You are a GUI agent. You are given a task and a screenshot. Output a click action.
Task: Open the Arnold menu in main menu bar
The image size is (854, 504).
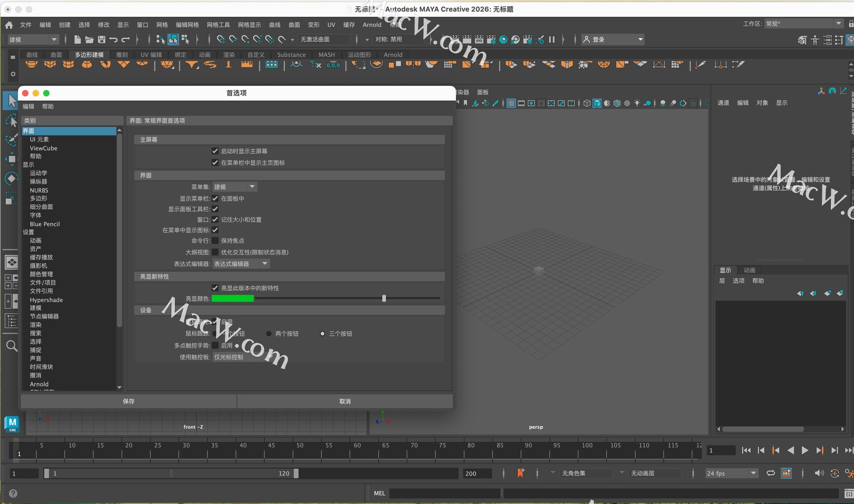point(372,25)
